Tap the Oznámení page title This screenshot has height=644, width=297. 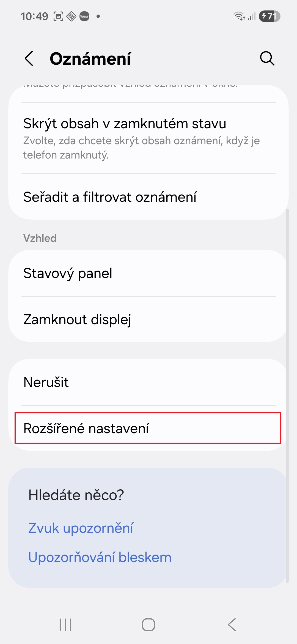click(90, 59)
